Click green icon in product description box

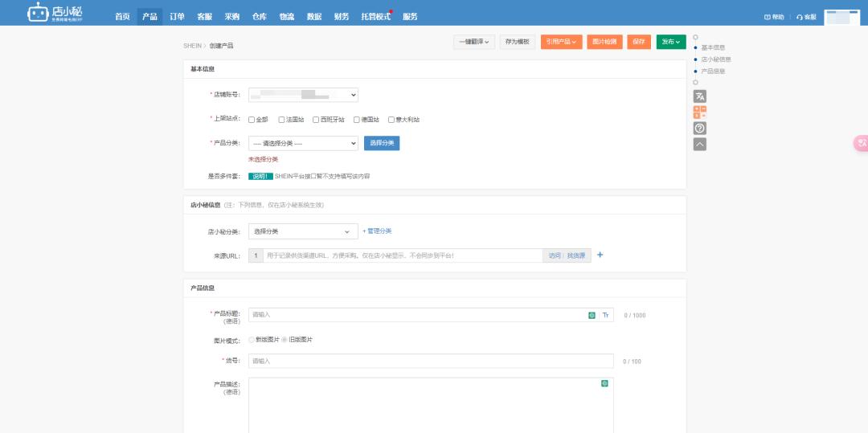coord(604,384)
